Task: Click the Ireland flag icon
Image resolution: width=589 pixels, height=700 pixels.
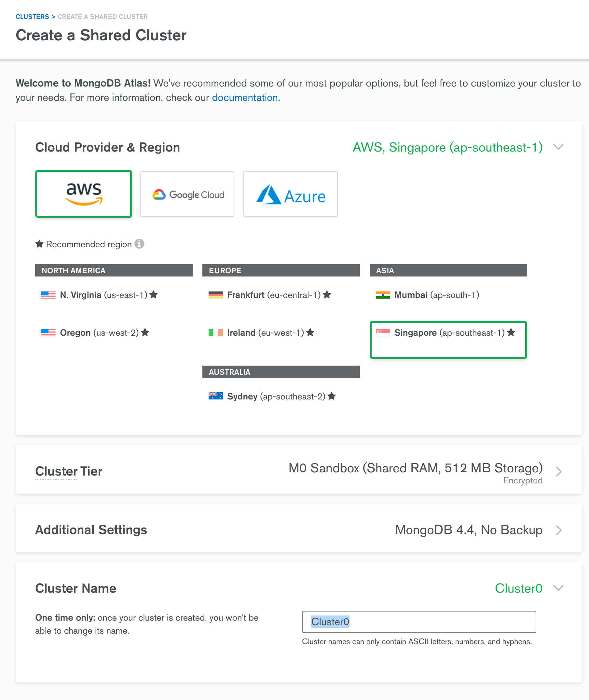Action: (x=216, y=333)
